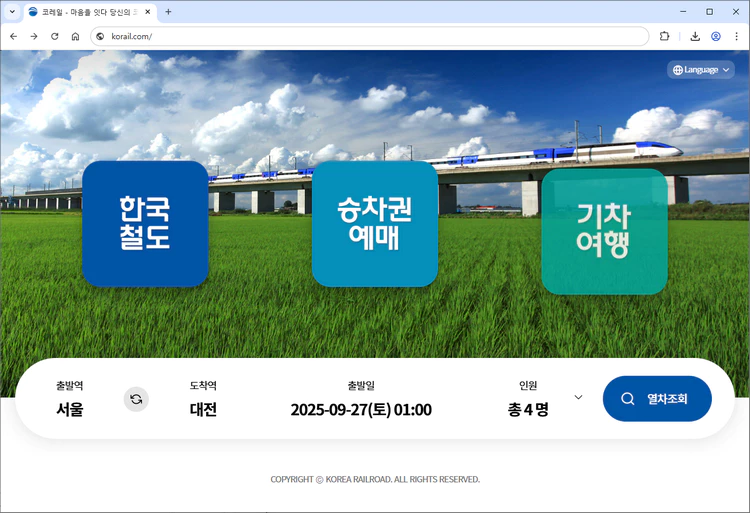View site information icon in address bar
Image resolution: width=750 pixels, height=513 pixels.
[100, 36]
